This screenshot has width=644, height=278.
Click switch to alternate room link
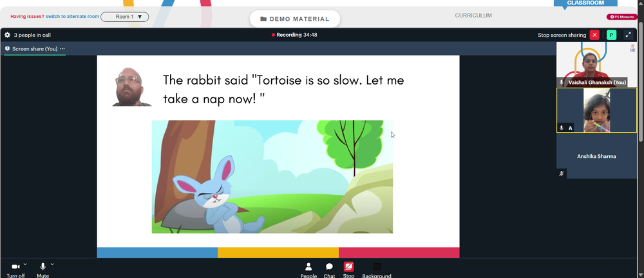coord(72,17)
